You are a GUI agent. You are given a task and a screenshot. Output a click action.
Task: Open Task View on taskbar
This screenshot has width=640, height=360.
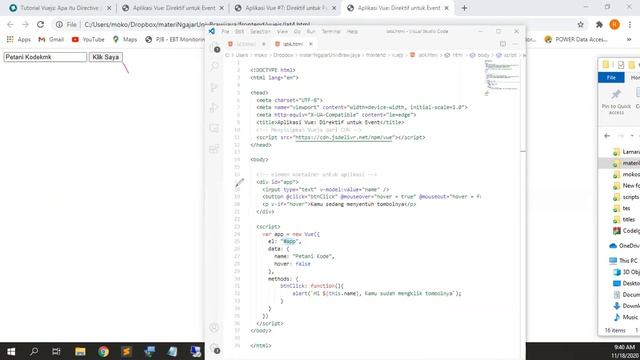tap(56, 351)
